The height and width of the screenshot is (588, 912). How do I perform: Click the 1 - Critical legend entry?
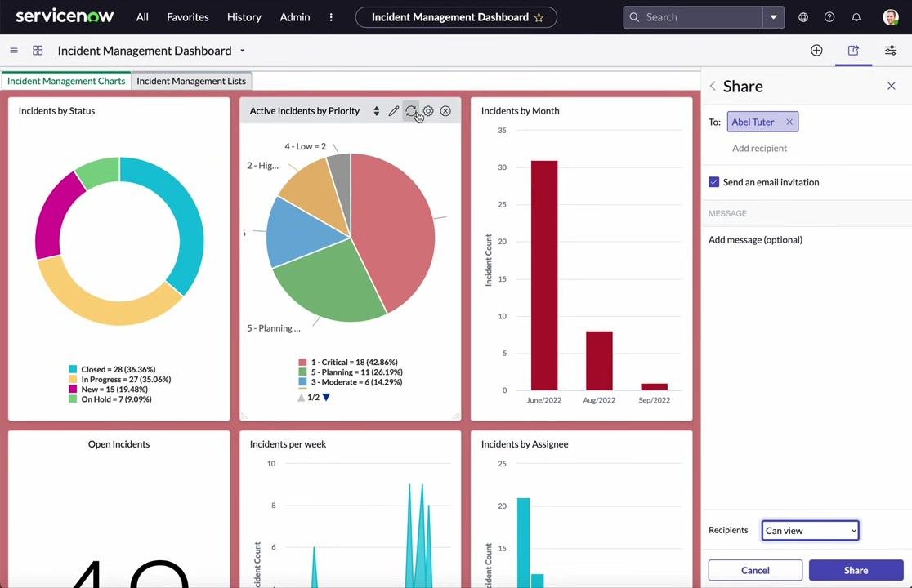pyautogui.click(x=348, y=362)
